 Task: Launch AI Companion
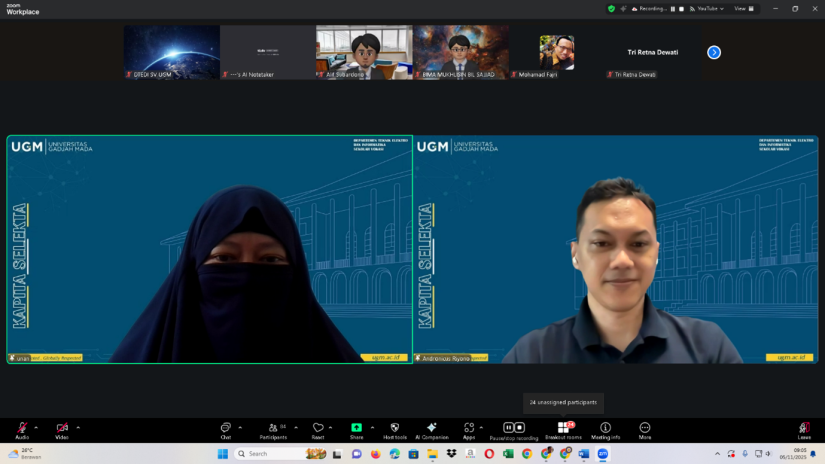point(431,428)
